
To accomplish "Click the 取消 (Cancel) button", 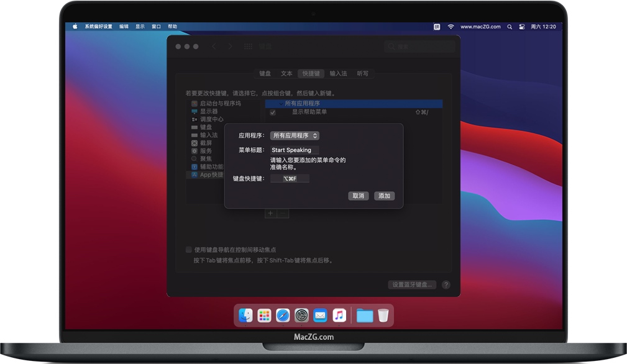I will (359, 196).
